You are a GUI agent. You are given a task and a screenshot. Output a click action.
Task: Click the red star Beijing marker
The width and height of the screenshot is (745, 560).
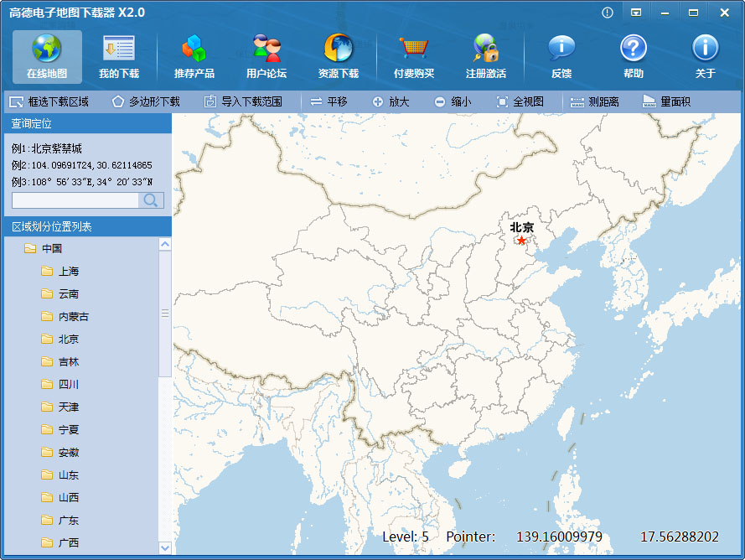[x=522, y=241]
